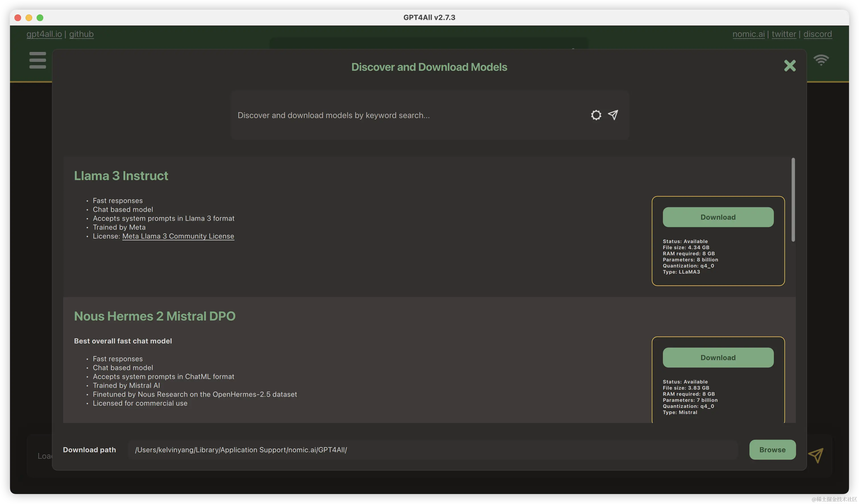Click 'File size: 3.83 GB' text
The height and width of the screenshot is (504, 859).
tap(686, 388)
